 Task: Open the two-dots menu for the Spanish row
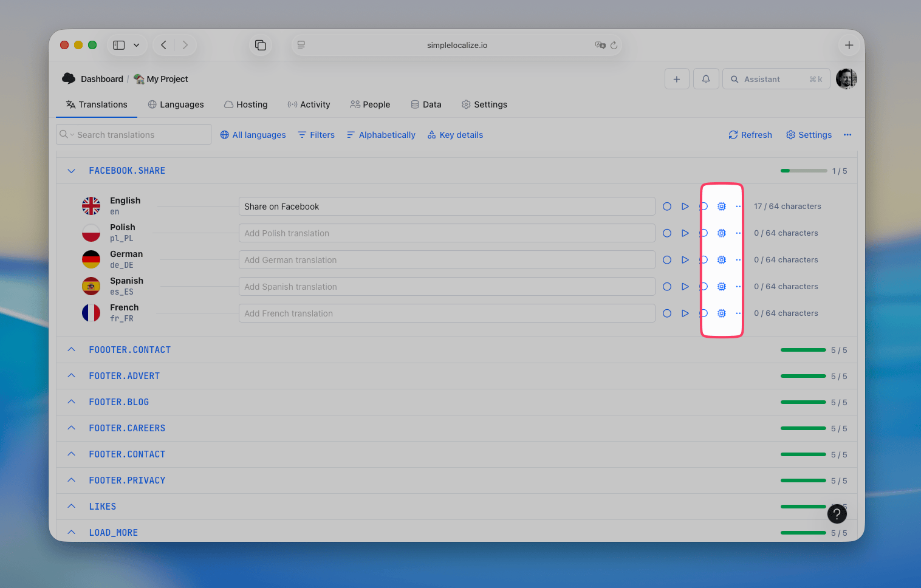738,286
